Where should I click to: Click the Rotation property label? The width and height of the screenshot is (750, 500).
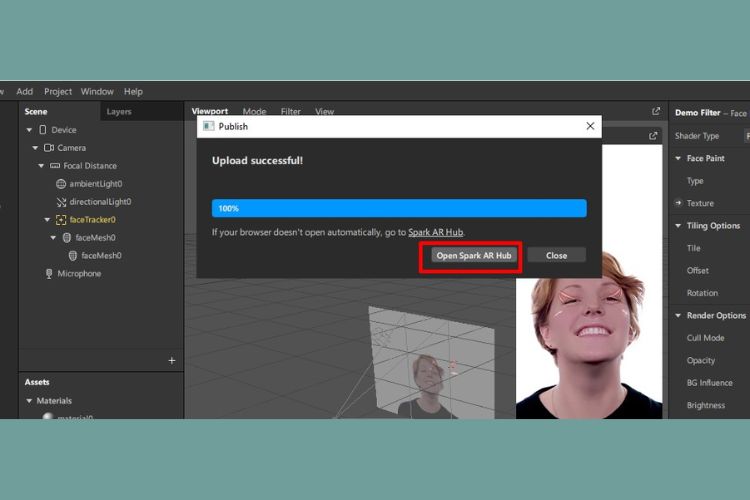702,293
